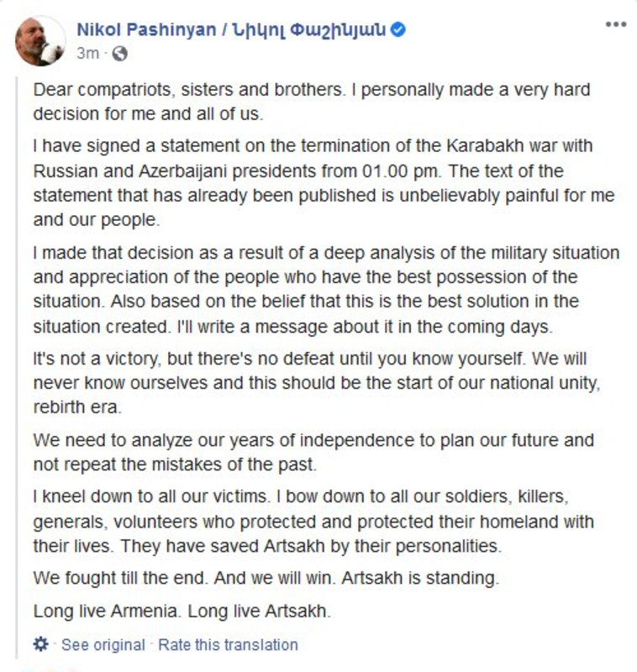
Task: Click the 'They have saved Artsakh' sentence
Action: pyautogui.click(x=311, y=545)
